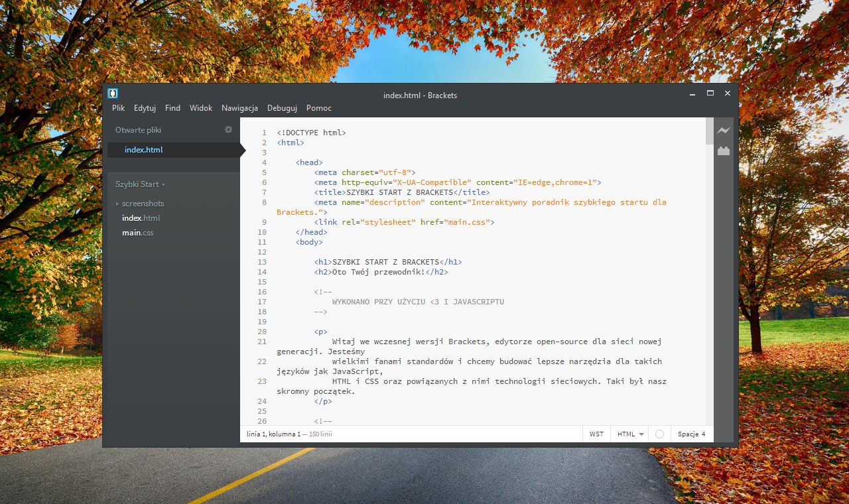
Task: Click the linting status circle indicator
Action: 659,434
